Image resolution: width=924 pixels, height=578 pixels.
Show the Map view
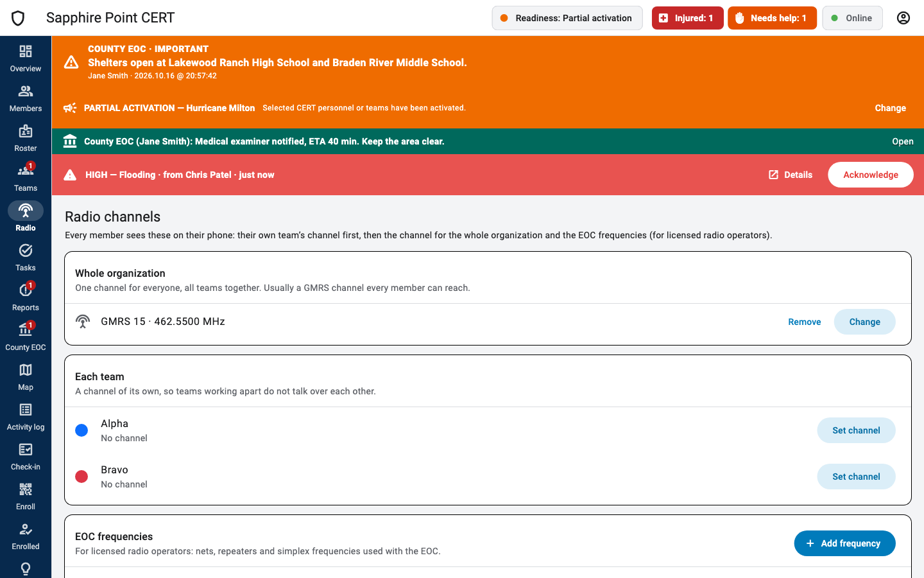26,377
